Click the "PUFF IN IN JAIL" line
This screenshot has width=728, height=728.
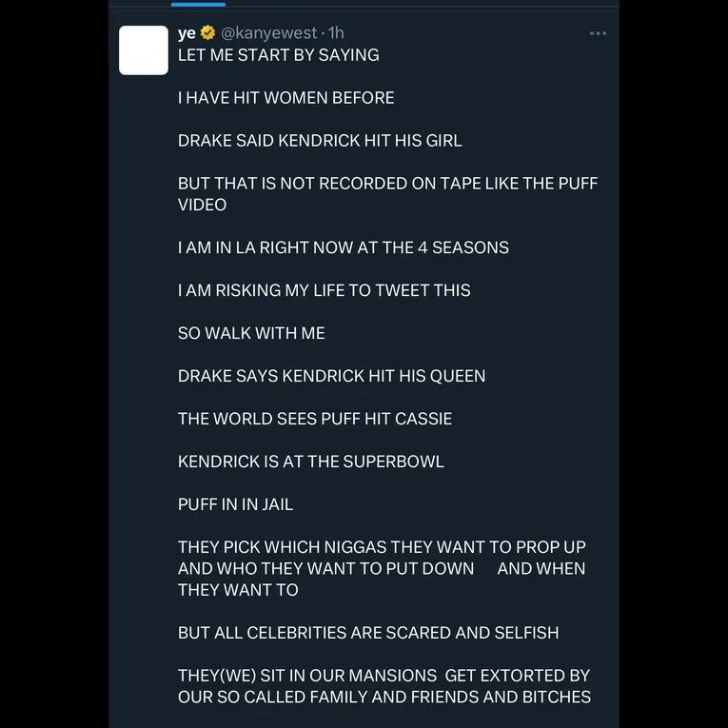point(235,504)
